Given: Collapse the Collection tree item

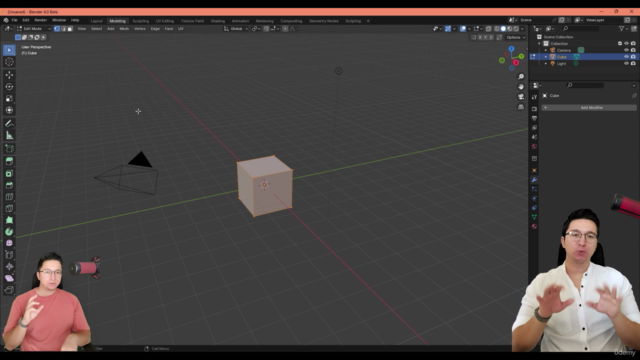Looking at the screenshot, I should coord(539,43).
